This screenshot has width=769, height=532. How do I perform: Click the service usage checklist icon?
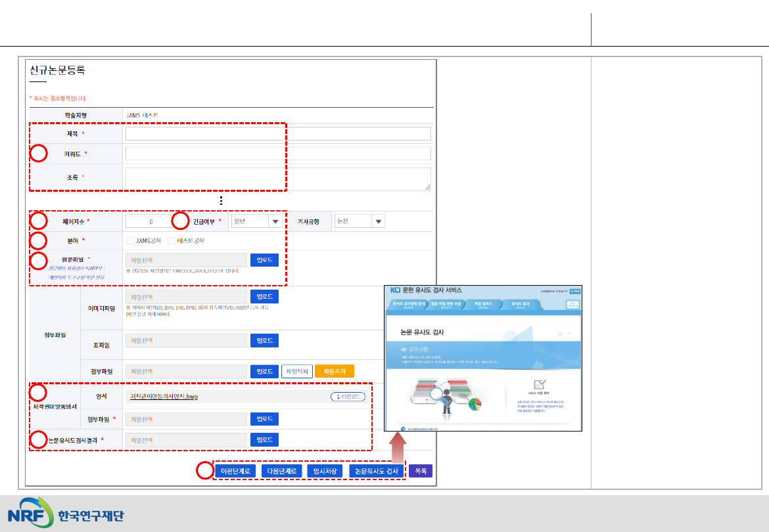click(x=540, y=386)
